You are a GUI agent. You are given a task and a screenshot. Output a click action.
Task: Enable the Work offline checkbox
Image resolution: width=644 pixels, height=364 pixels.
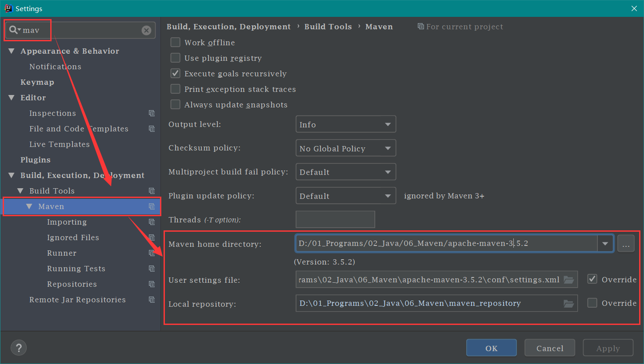click(176, 43)
